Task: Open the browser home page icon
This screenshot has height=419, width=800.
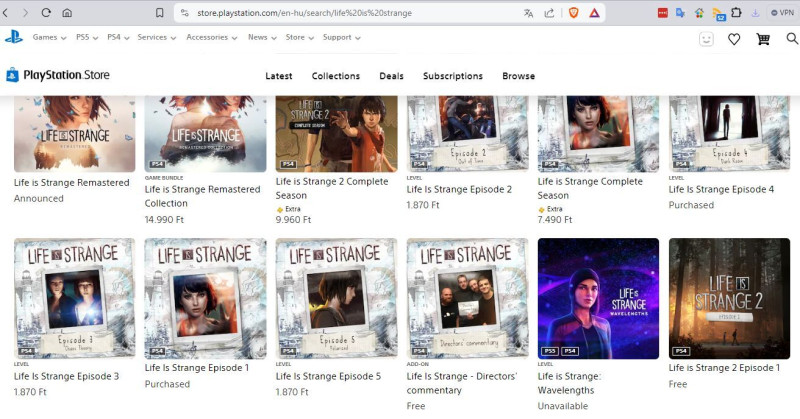Action: pos(67,13)
